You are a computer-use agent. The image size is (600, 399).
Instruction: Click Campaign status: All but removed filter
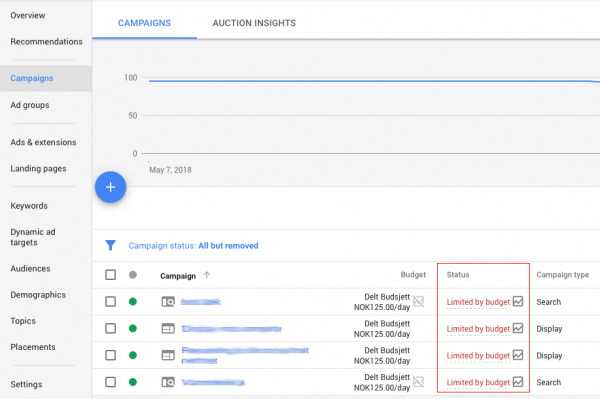coord(193,246)
